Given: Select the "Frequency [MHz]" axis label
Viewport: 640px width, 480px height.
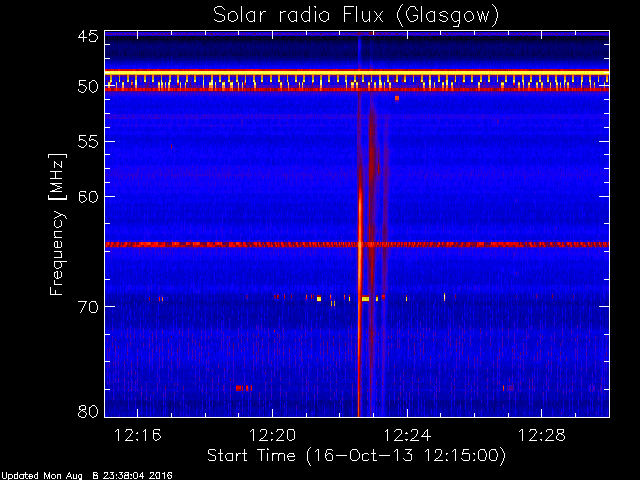Looking at the screenshot, I should point(57,224).
